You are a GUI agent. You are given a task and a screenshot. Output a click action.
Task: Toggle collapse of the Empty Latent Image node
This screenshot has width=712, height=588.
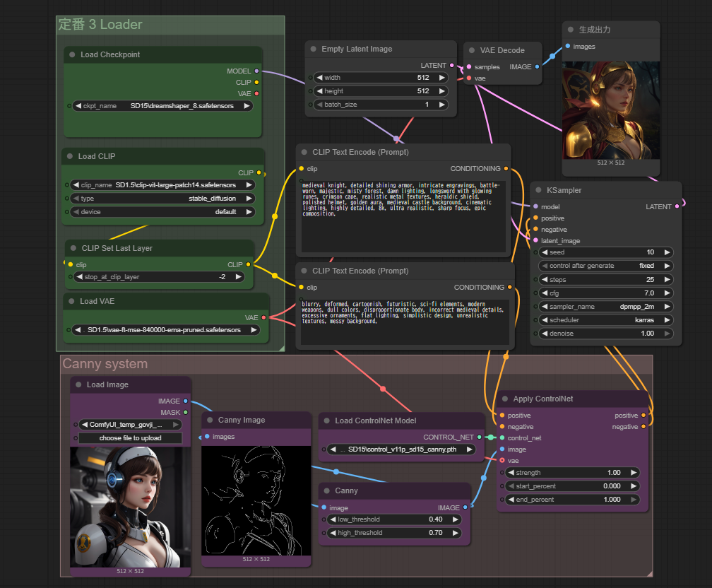[312, 49]
